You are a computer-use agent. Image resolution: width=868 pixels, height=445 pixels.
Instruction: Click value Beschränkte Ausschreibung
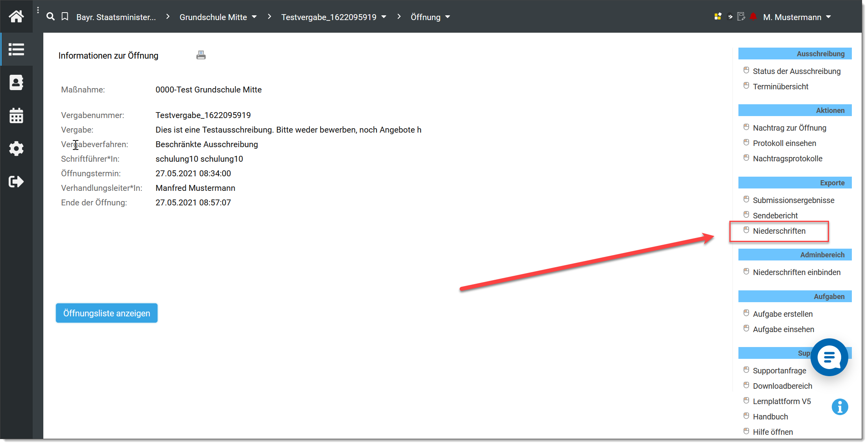(x=207, y=144)
